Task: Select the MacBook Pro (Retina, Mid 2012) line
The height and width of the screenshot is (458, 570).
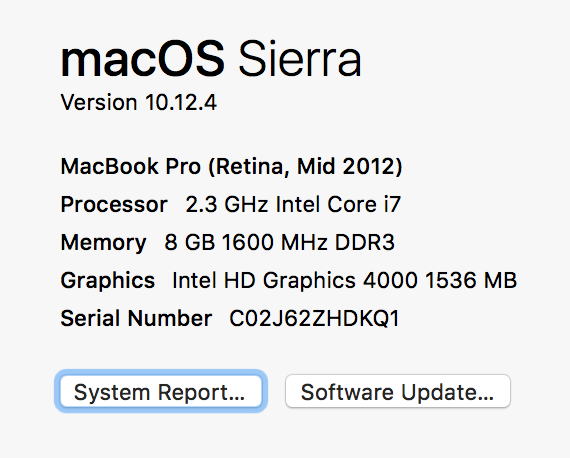Action: [x=232, y=167]
